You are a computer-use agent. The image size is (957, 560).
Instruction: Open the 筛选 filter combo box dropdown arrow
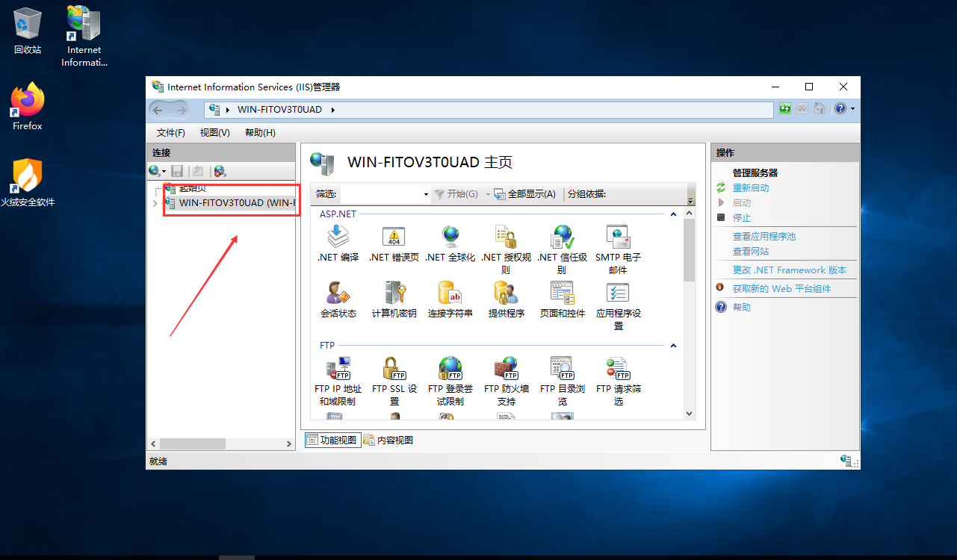426,194
